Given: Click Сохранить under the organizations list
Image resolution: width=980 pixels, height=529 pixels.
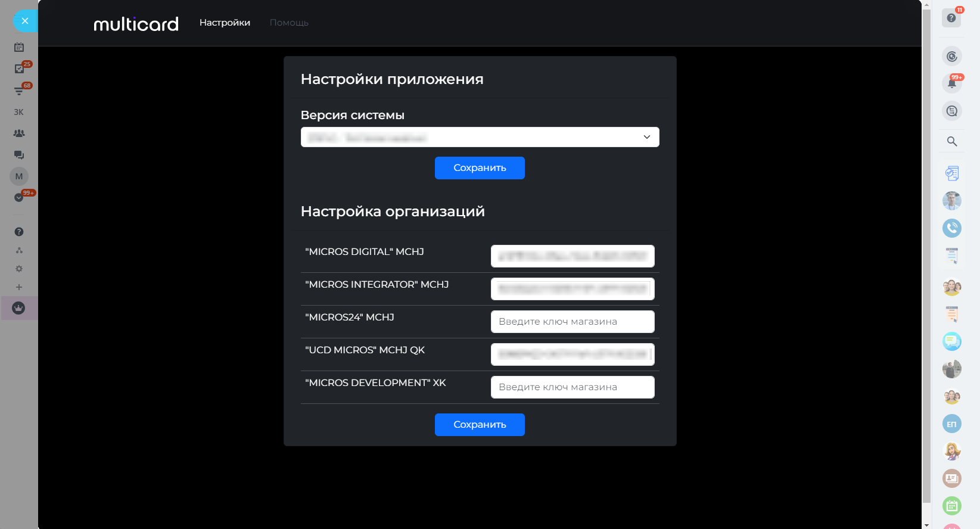Looking at the screenshot, I should tap(480, 425).
